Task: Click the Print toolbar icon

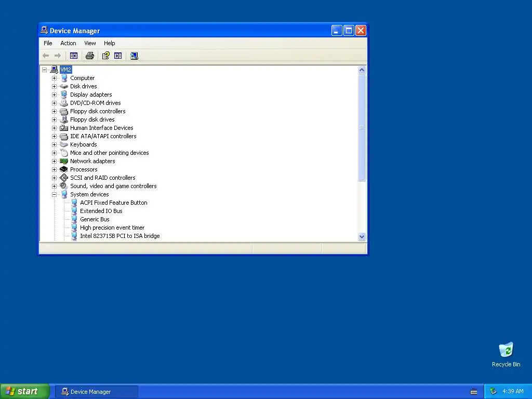Action: pos(90,56)
